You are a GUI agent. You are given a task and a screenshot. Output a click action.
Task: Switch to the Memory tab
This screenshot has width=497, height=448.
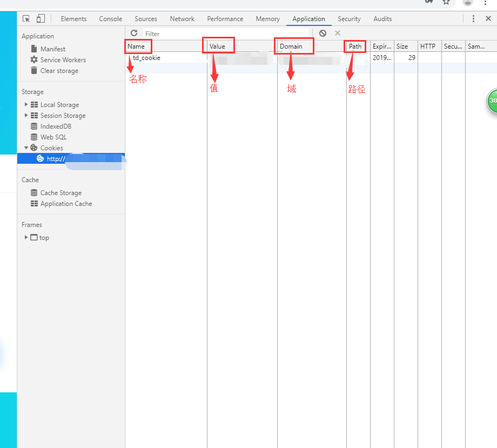[x=268, y=19]
